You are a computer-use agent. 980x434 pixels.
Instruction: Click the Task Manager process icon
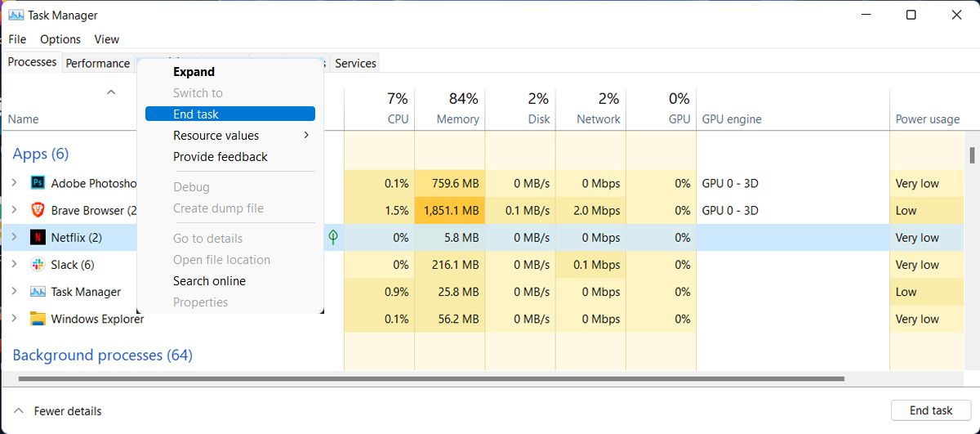(38, 292)
